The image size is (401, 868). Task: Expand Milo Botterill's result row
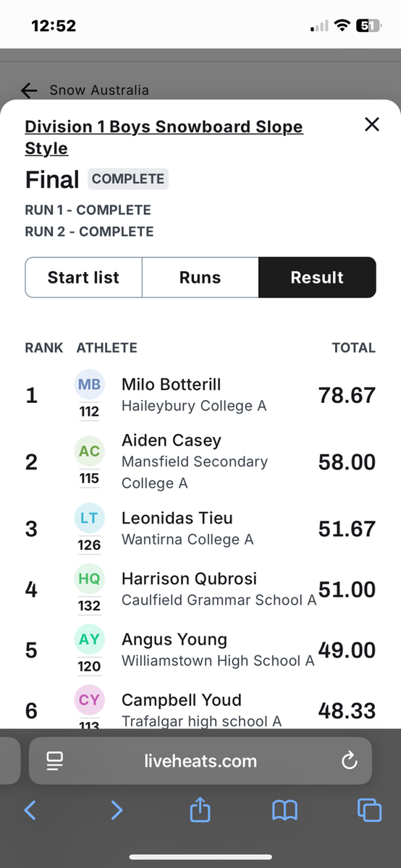pyautogui.click(x=200, y=396)
